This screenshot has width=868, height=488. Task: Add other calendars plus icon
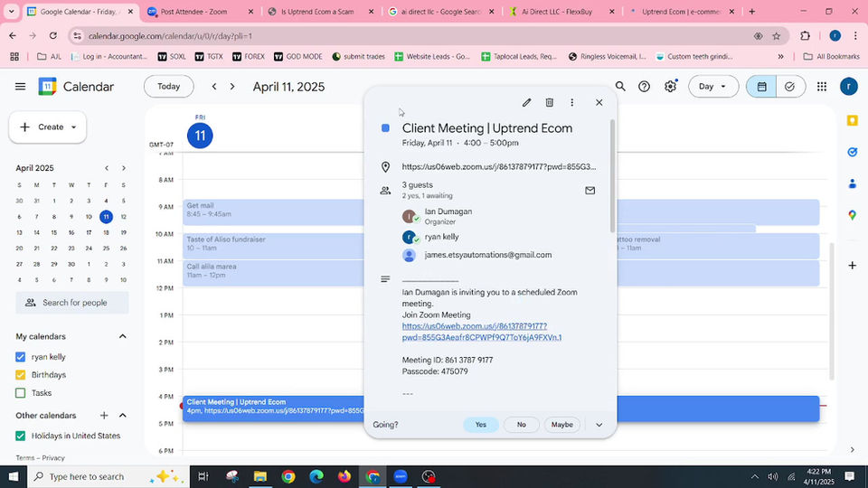pos(104,416)
